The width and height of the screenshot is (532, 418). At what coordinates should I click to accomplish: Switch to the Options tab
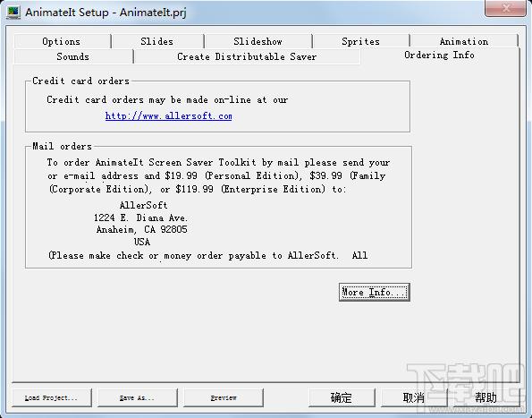pyautogui.click(x=62, y=41)
